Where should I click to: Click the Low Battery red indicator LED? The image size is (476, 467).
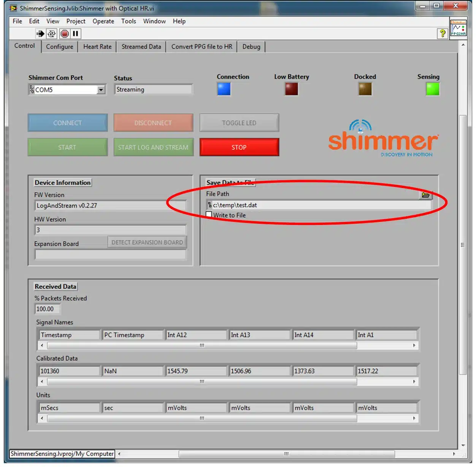coord(292,89)
